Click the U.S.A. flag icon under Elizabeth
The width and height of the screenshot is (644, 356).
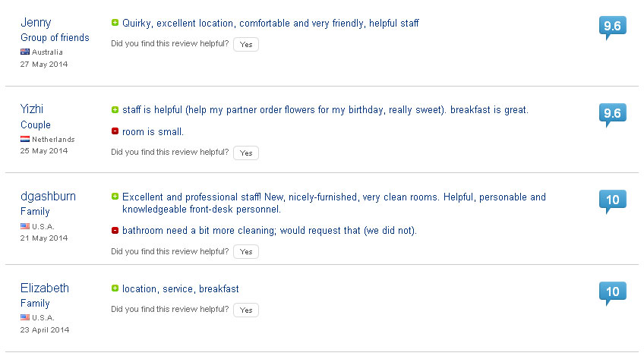pos(24,317)
